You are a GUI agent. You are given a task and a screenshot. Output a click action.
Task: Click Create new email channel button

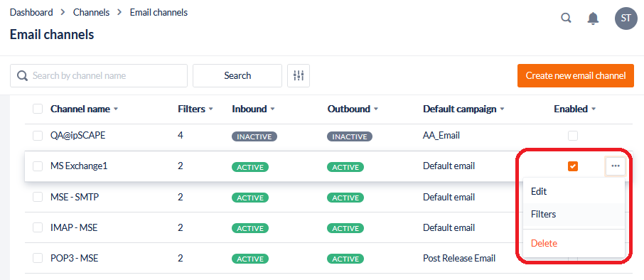576,75
